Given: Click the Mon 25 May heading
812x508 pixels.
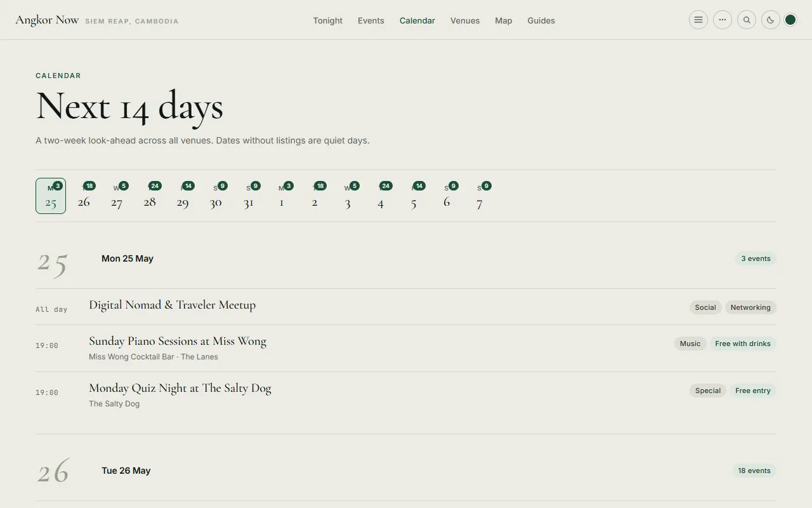Looking at the screenshot, I should tap(128, 258).
